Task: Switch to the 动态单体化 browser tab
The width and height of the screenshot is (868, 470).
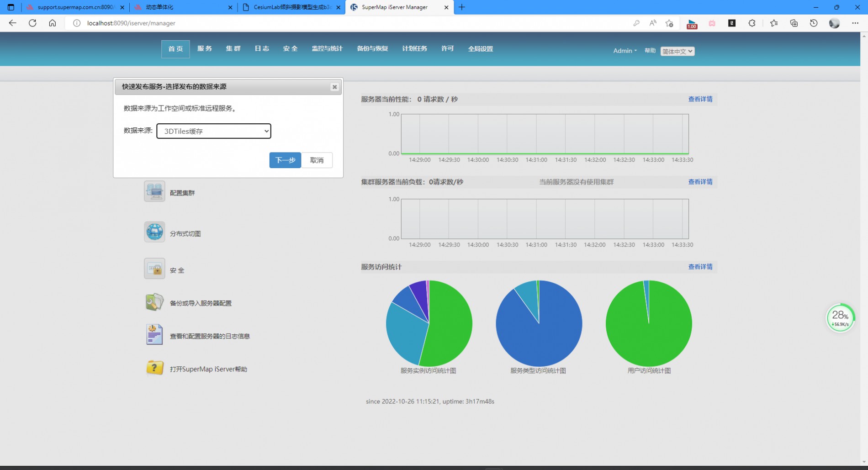Action: [183, 7]
